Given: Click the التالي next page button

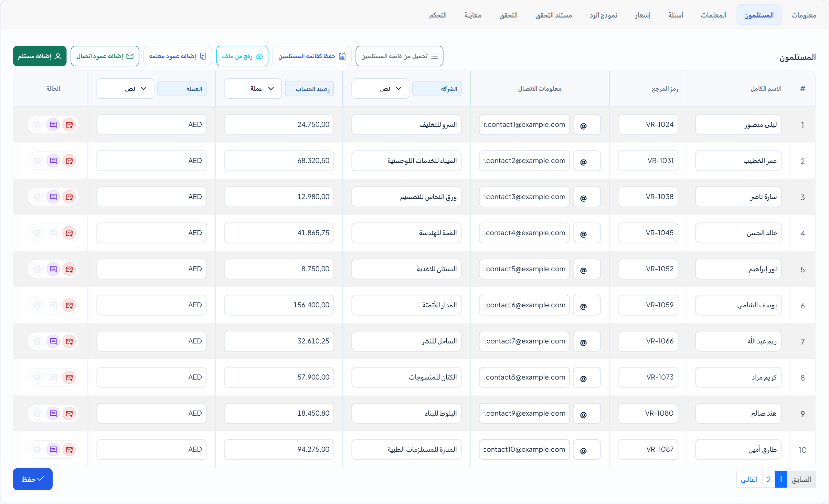Looking at the screenshot, I should pos(749,479).
